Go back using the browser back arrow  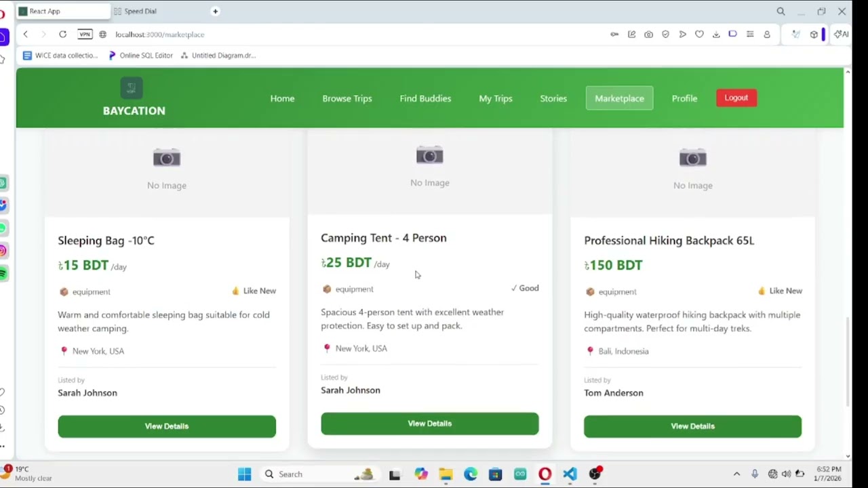(25, 34)
